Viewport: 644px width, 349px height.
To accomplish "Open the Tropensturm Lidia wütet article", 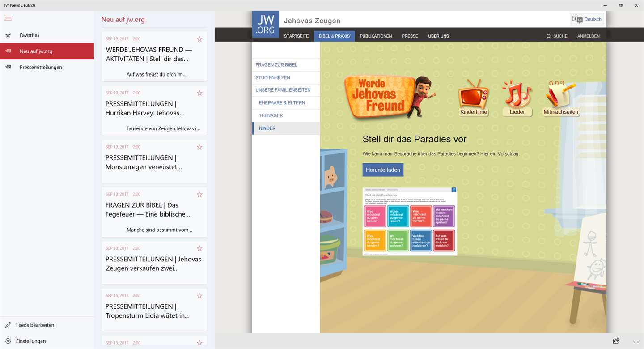I will coord(154,310).
